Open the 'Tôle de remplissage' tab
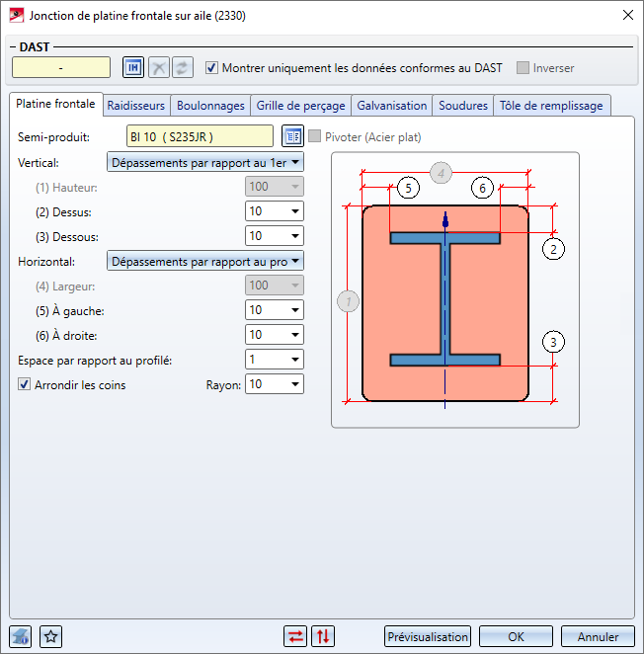 [x=551, y=106]
